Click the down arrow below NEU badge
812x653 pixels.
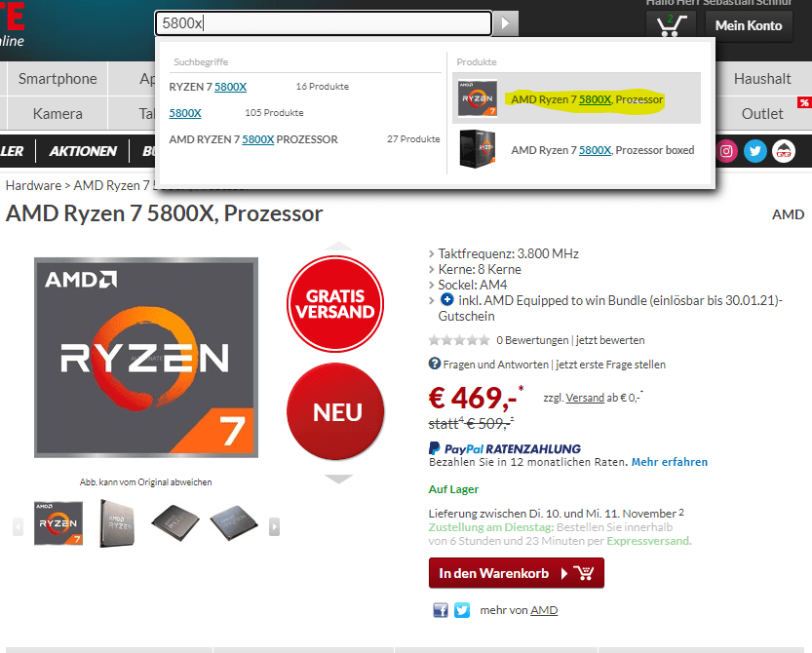coord(338,479)
